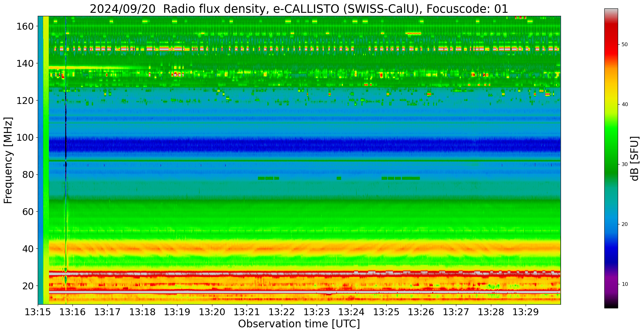The width and height of the screenshot is (644, 333).
Task: Click the 13:19 time tick label
Action: coord(177,312)
